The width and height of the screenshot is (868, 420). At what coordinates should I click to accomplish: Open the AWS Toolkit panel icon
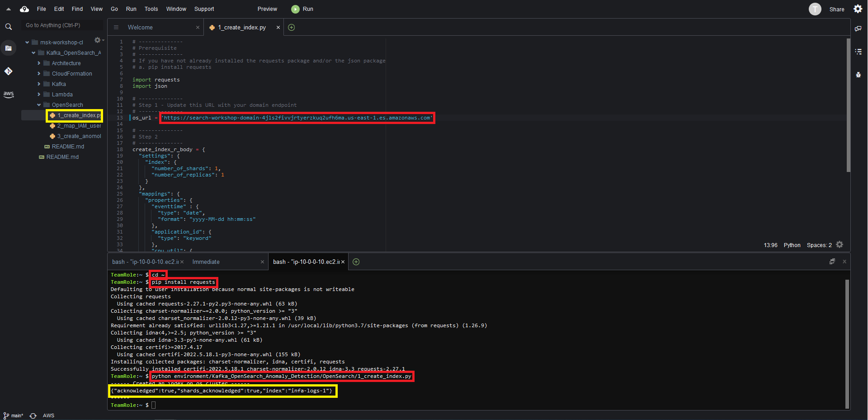(8, 94)
